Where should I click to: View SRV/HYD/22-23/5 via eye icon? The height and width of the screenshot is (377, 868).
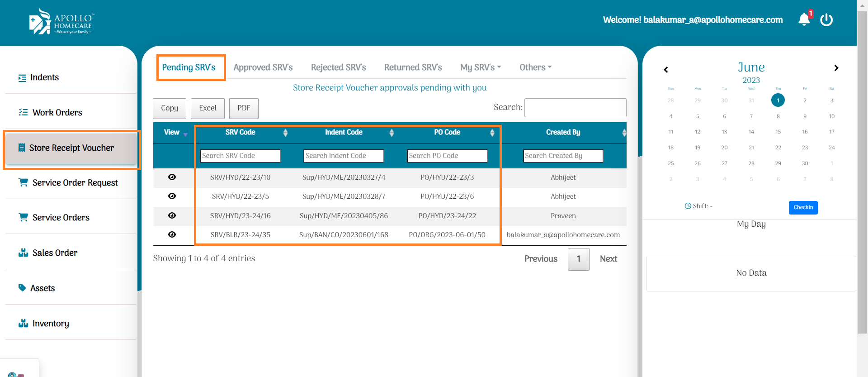click(x=172, y=196)
